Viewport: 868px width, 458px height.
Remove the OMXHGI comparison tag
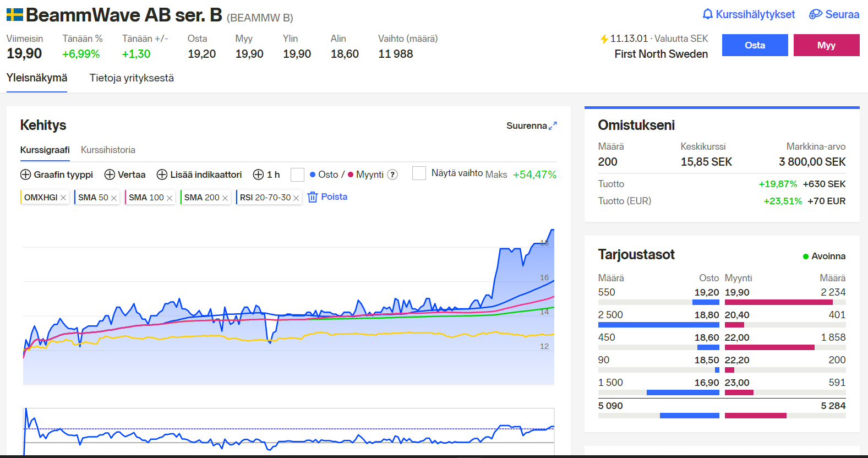click(x=63, y=198)
